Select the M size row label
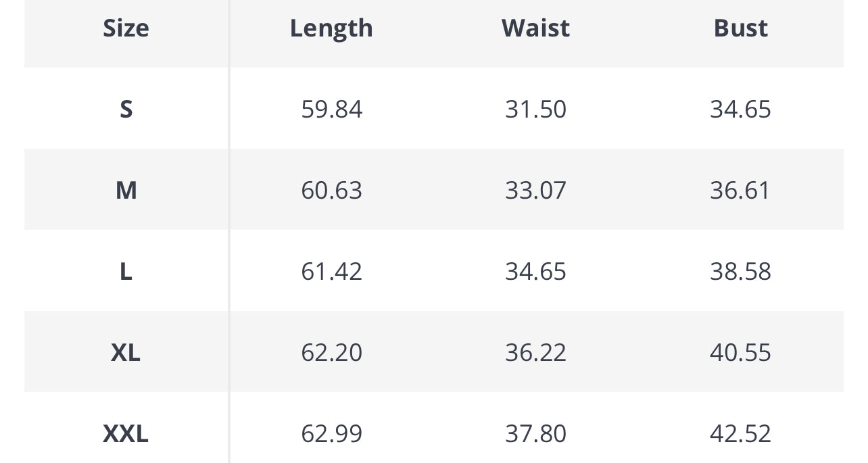Screen dimensions: 868x463 click(126, 190)
